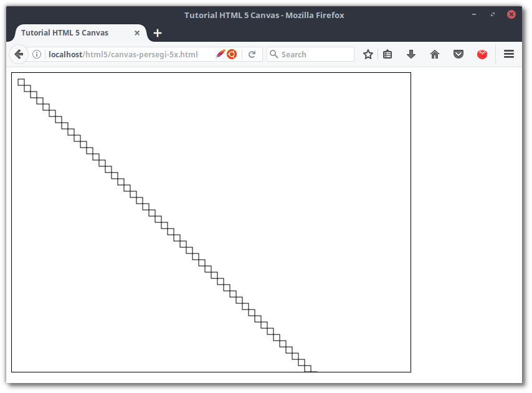Click inside the address bar
This screenshot has height=393, width=532.
[x=125, y=54]
